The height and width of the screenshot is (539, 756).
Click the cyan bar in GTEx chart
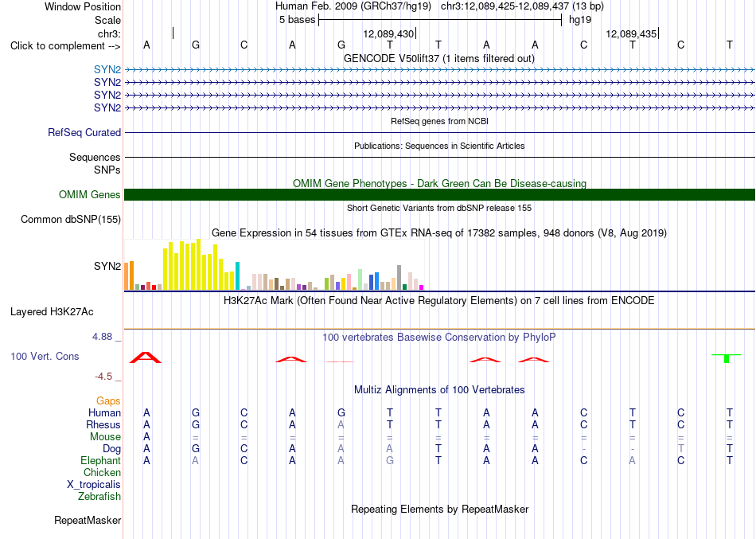[x=237, y=275]
